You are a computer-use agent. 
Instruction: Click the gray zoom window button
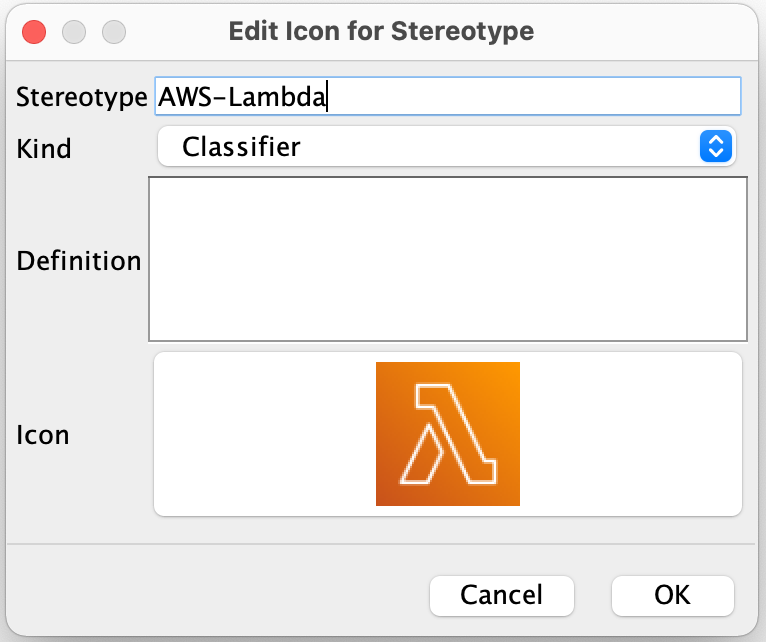[114, 31]
